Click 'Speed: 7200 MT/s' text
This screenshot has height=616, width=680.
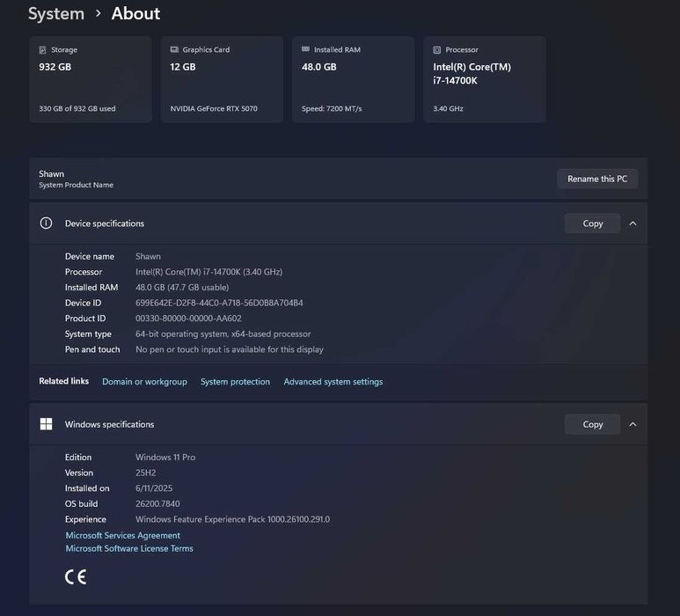[332, 108]
